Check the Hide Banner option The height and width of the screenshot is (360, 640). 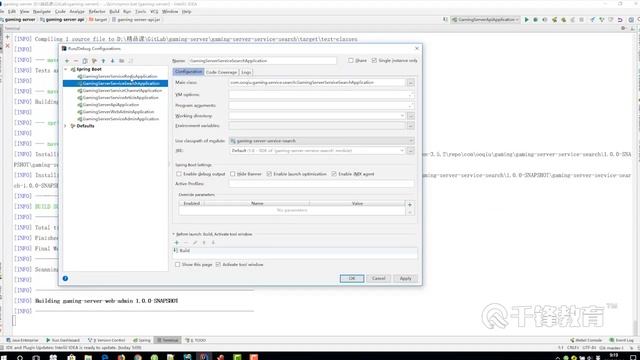233,174
